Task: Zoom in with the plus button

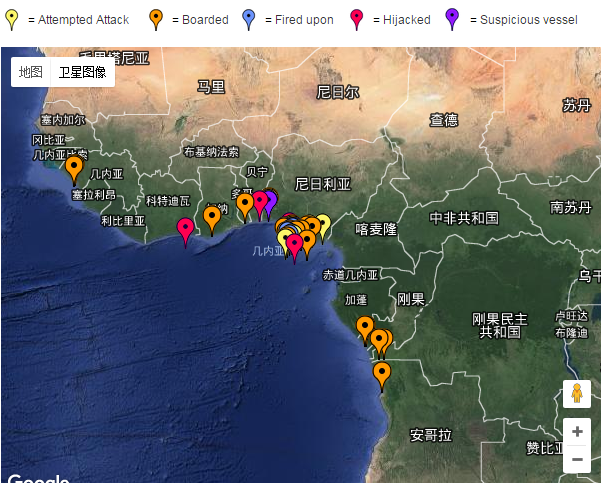Action: coord(577,432)
